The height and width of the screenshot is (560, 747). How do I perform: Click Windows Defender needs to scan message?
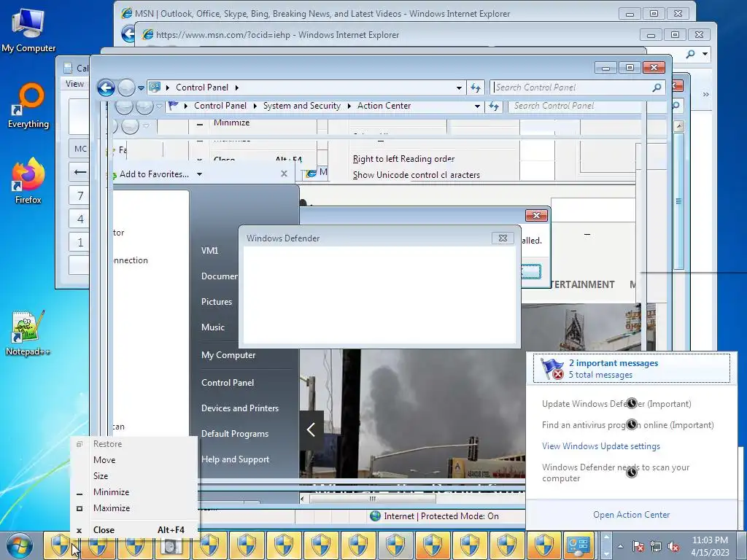(616, 472)
